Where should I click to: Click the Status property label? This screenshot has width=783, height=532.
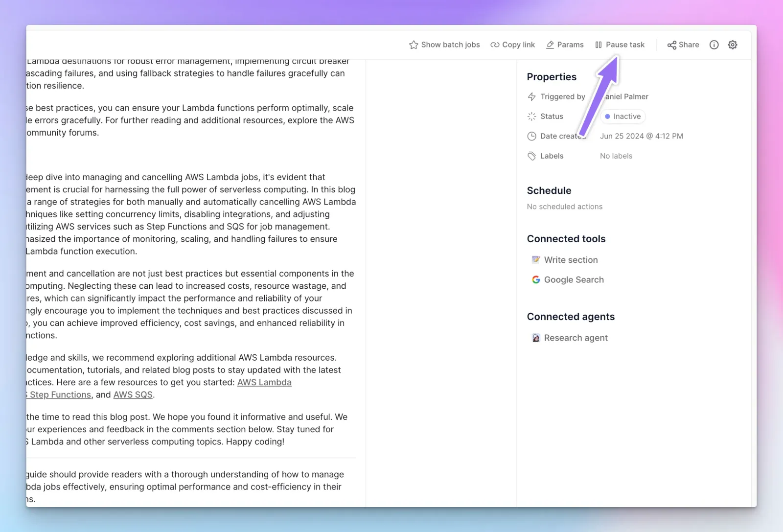pos(552,116)
